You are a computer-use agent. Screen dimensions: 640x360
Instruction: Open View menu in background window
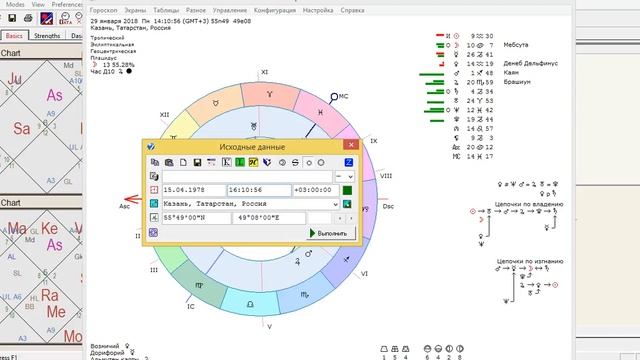[x=38, y=4]
